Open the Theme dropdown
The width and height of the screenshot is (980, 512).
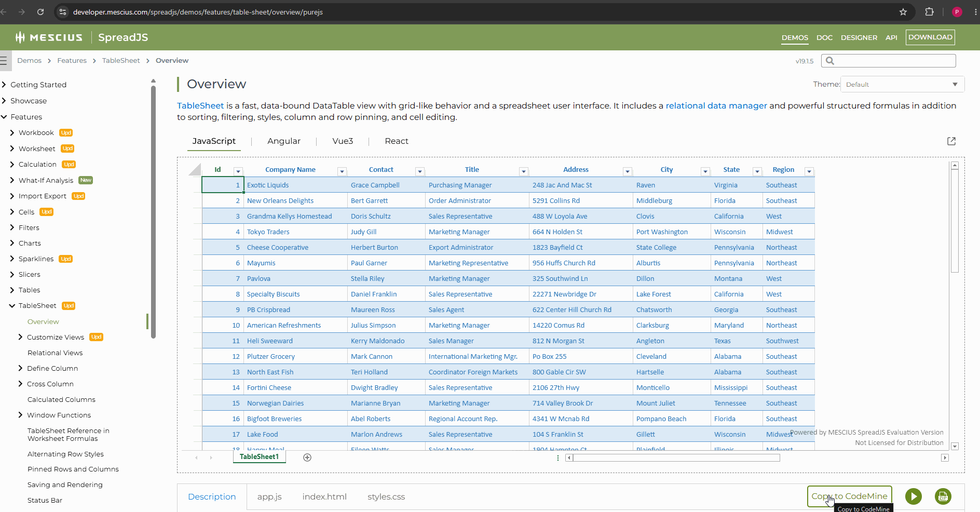pyautogui.click(x=902, y=84)
